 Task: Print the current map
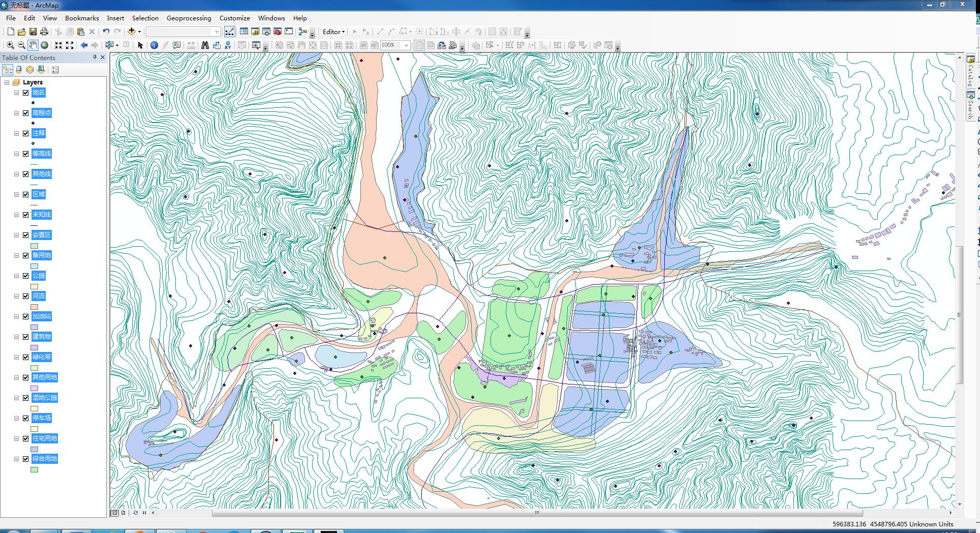click(44, 32)
